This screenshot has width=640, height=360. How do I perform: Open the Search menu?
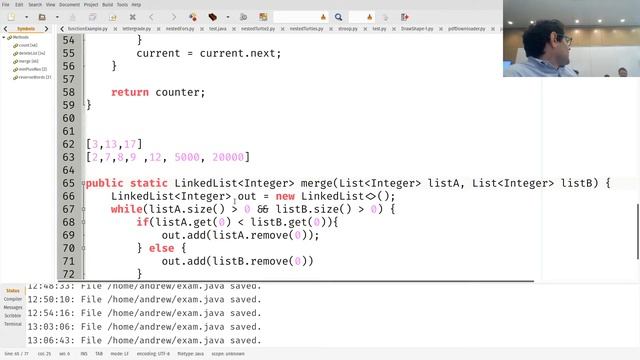click(x=35, y=4)
